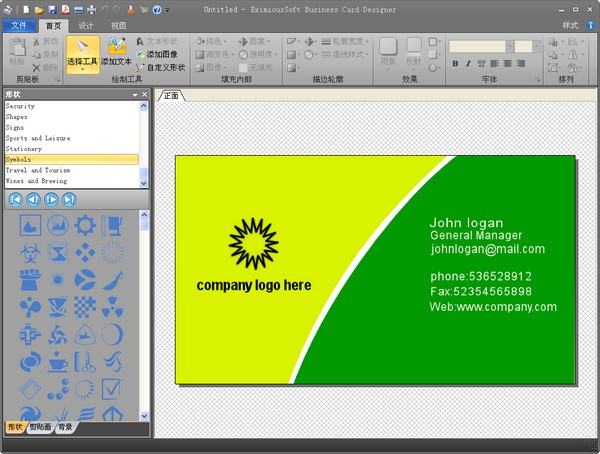Open the font name dropdown
600x454 pixels.
(x=510, y=46)
